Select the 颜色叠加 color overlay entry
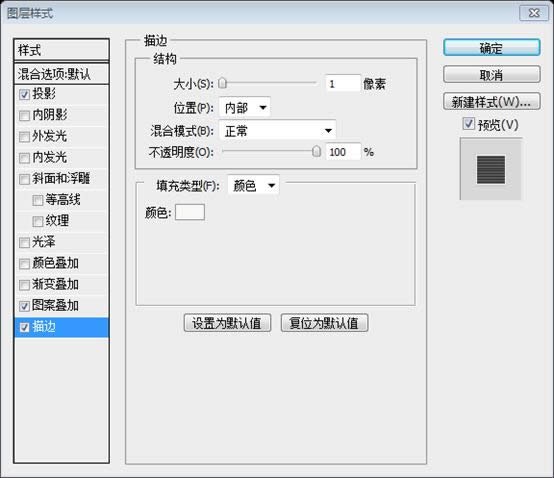This screenshot has width=554, height=478. click(x=61, y=263)
